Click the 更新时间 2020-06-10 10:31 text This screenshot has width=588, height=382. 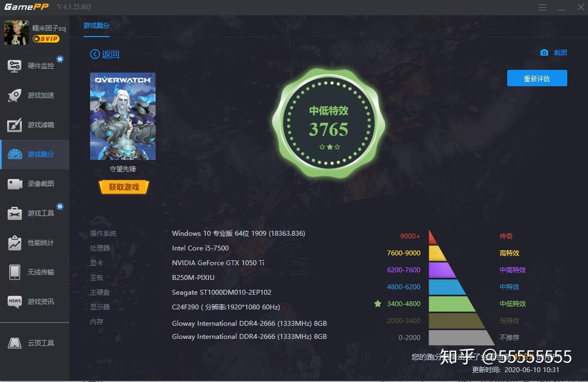coord(515,369)
